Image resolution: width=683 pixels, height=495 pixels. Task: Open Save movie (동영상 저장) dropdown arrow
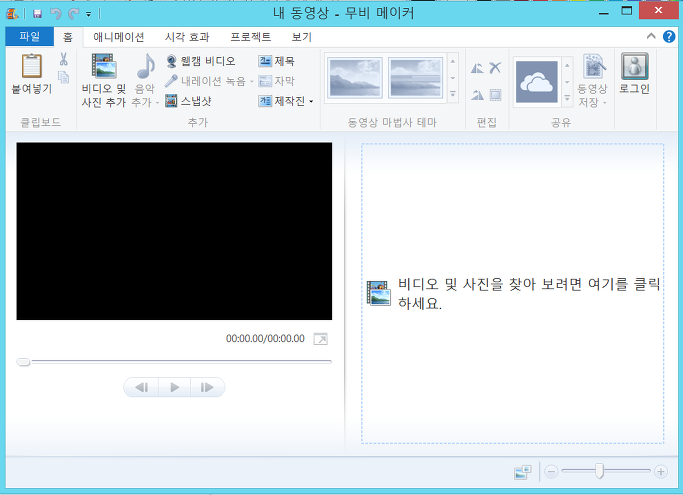coord(605,103)
